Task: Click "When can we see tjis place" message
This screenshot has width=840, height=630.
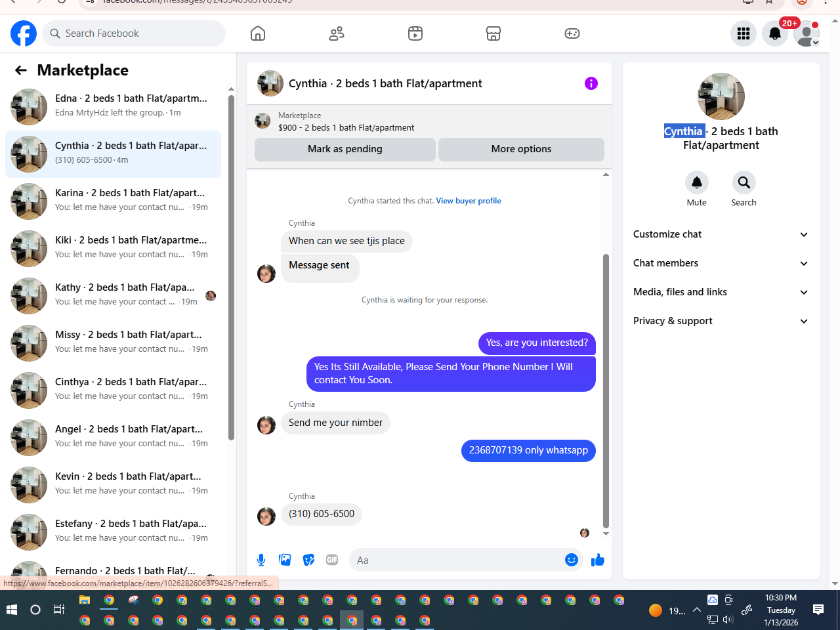Action: [x=346, y=241]
